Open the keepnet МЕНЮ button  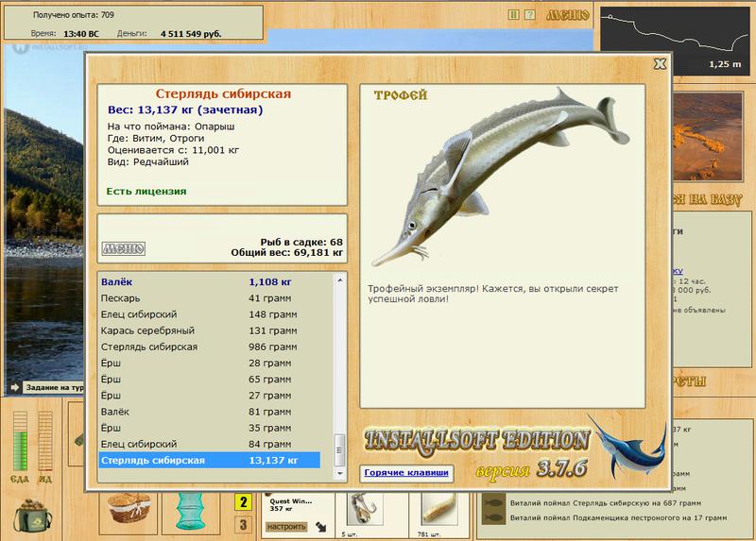pyautogui.click(x=124, y=248)
